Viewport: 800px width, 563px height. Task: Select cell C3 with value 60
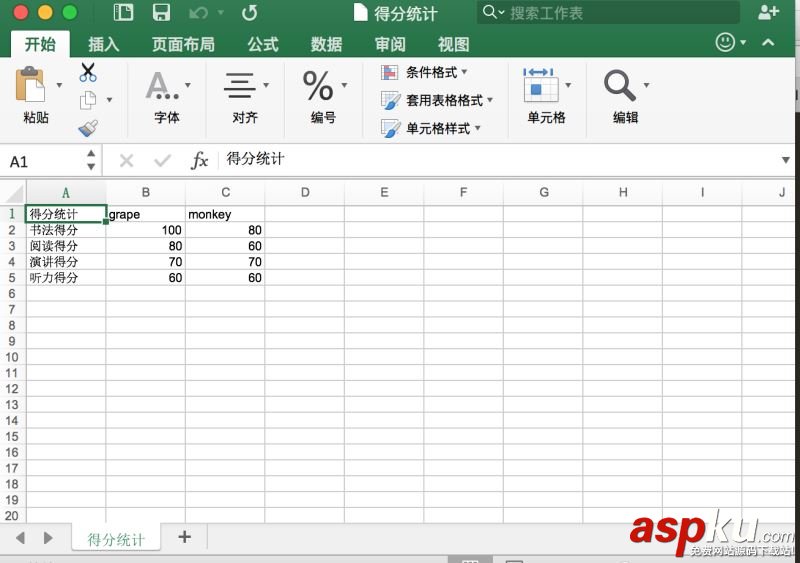coord(225,246)
